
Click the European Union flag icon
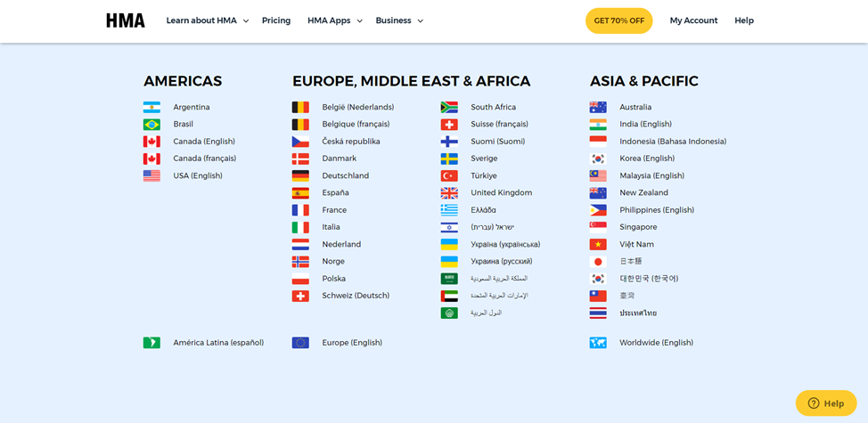[x=300, y=343]
